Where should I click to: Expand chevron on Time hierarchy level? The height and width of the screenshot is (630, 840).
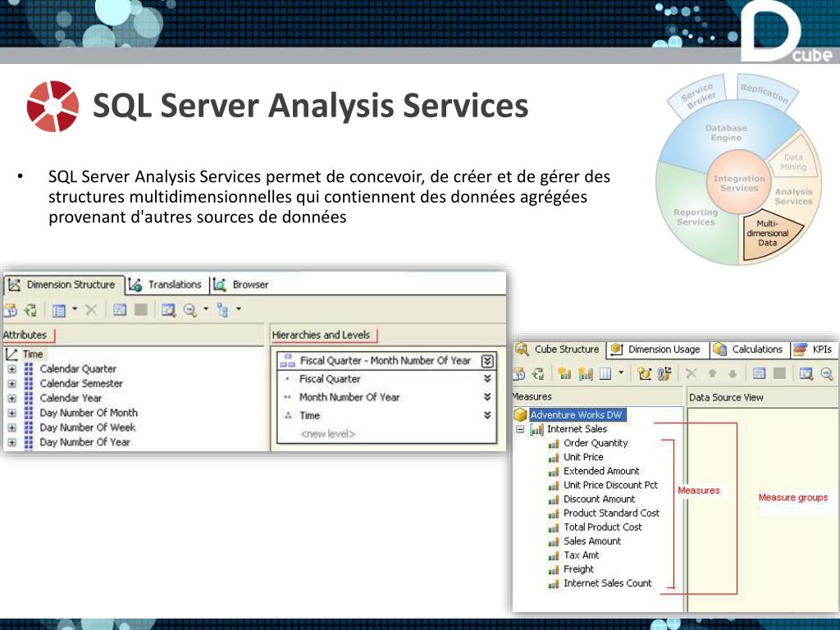coord(487,415)
